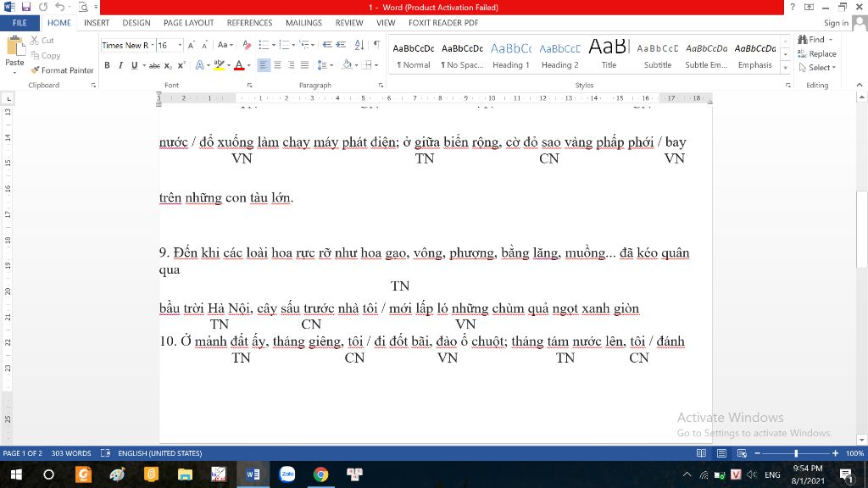Screen dimensions: 868x488
Task: Apply the Heading 1 style
Action: tap(510, 55)
